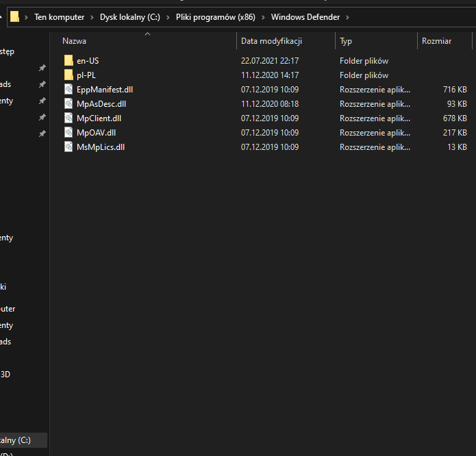Screen dimensions: 476x456
Task: Click the Rozszerzenie aplik... type of MsMpLics.dll
Action: pyautogui.click(x=375, y=147)
